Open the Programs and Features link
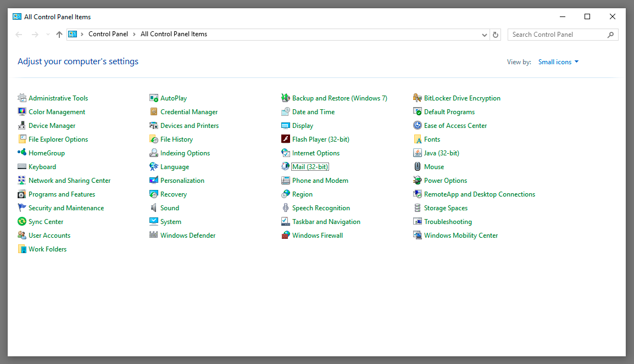The height and width of the screenshot is (364, 634). click(62, 194)
